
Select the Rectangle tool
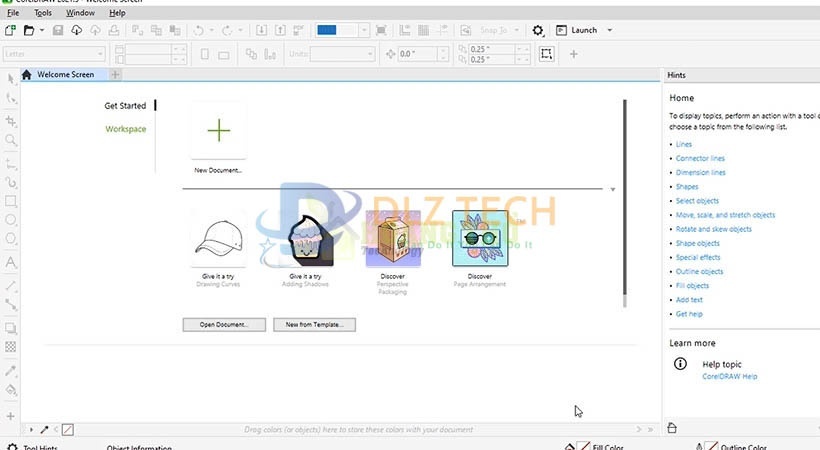pos(11,201)
